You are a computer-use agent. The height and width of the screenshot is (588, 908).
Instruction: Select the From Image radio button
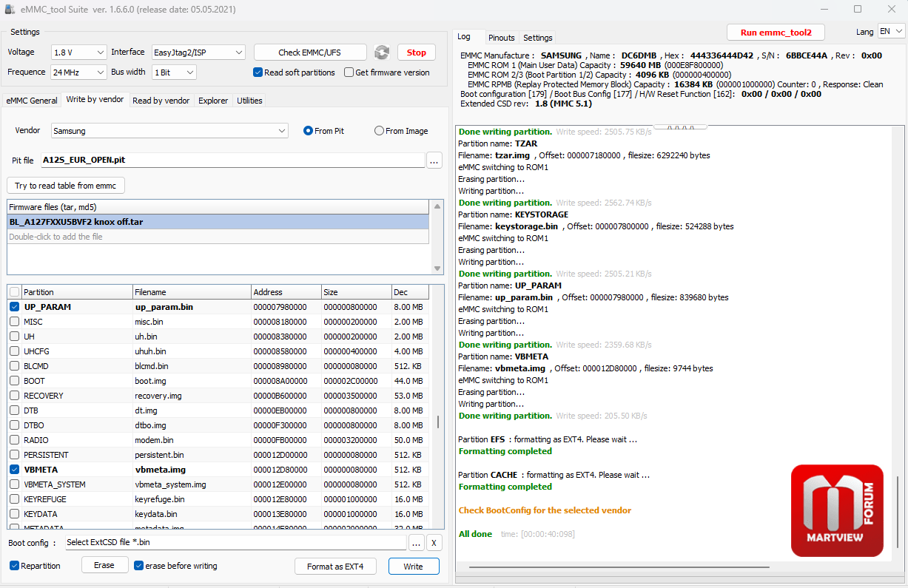[x=380, y=131]
